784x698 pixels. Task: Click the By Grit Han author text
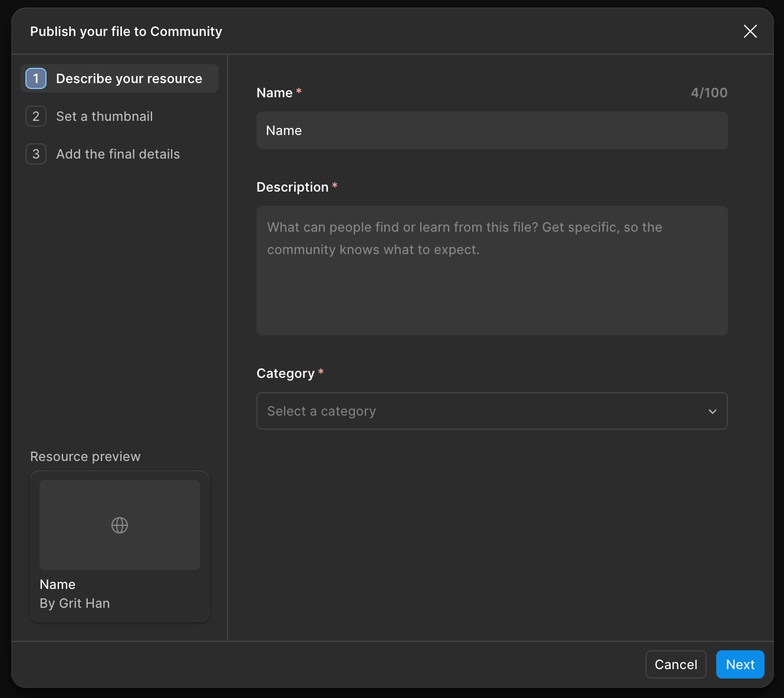point(75,603)
